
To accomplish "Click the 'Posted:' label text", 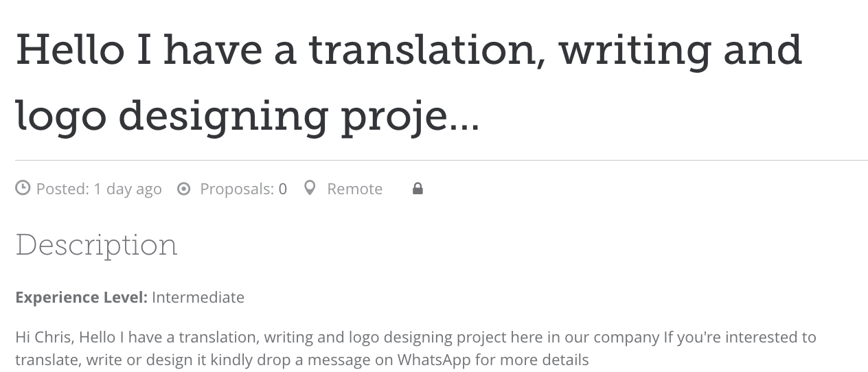I will 62,189.
